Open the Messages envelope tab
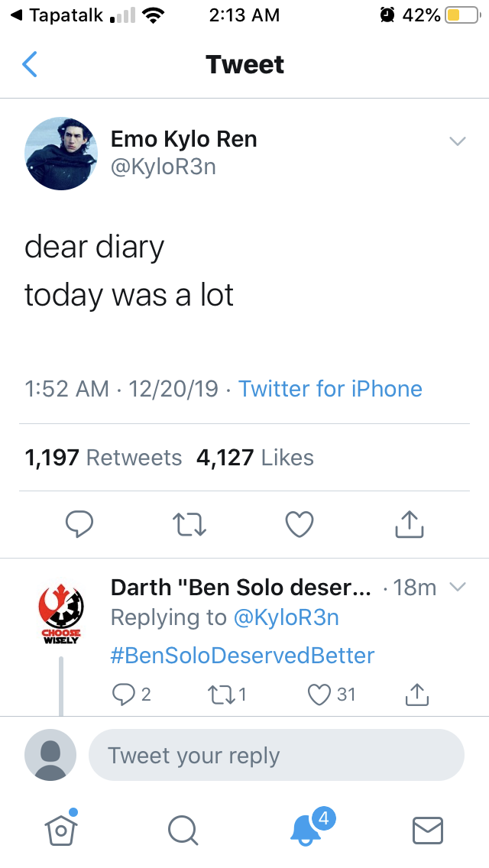 pyautogui.click(x=428, y=831)
